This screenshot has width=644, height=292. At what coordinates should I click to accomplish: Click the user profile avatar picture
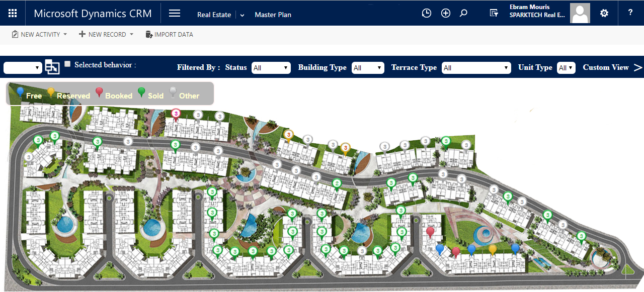[x=580, y=13]
